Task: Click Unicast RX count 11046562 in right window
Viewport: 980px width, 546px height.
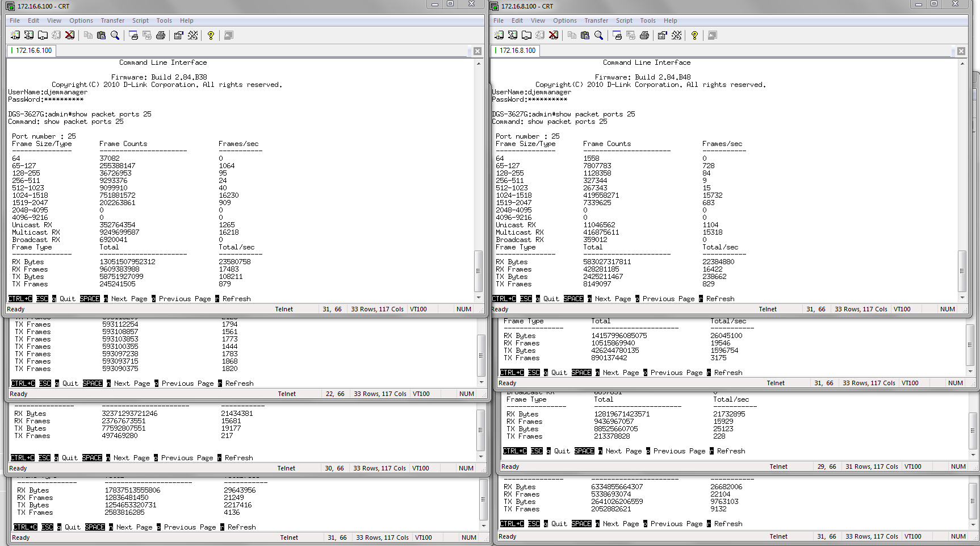Action: (599, 225)
